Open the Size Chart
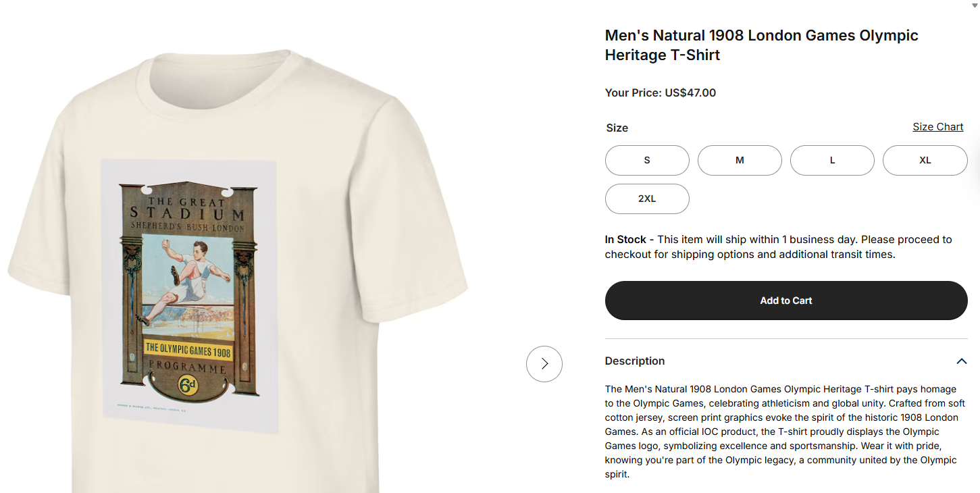The image size is (980, 493). coord(937,126)
